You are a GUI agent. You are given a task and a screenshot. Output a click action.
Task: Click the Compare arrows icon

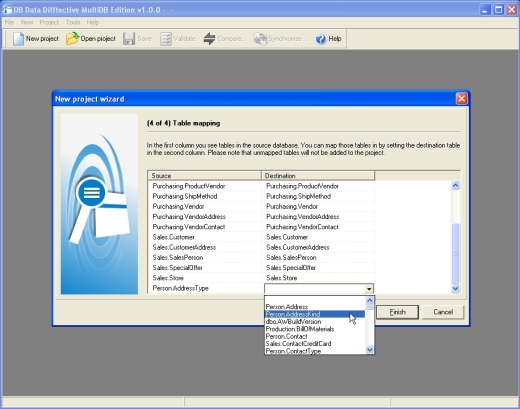(209, 39)
